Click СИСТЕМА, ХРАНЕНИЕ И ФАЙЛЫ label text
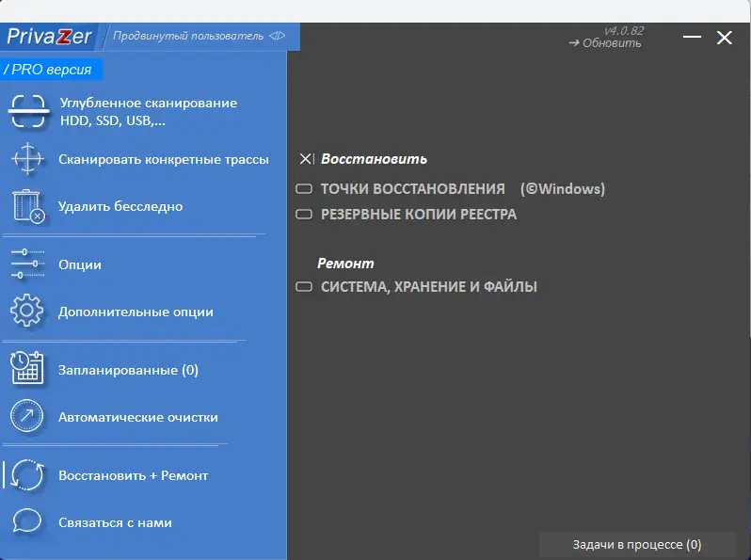 click(428, 286)
